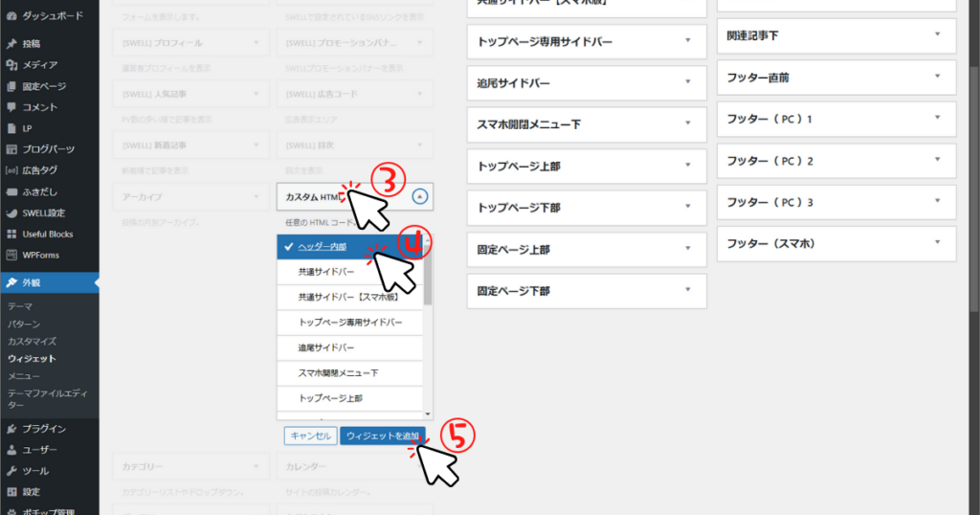The height and width of the screenshot is (515, 980).
Task: Click the 投稿 pin icon
Action: pos(11,44)
